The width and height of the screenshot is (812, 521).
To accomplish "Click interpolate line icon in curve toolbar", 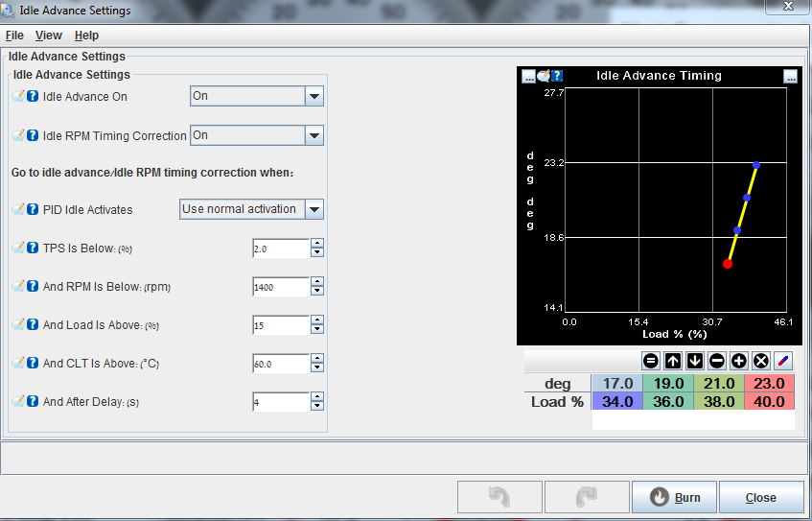I will 783,361.
